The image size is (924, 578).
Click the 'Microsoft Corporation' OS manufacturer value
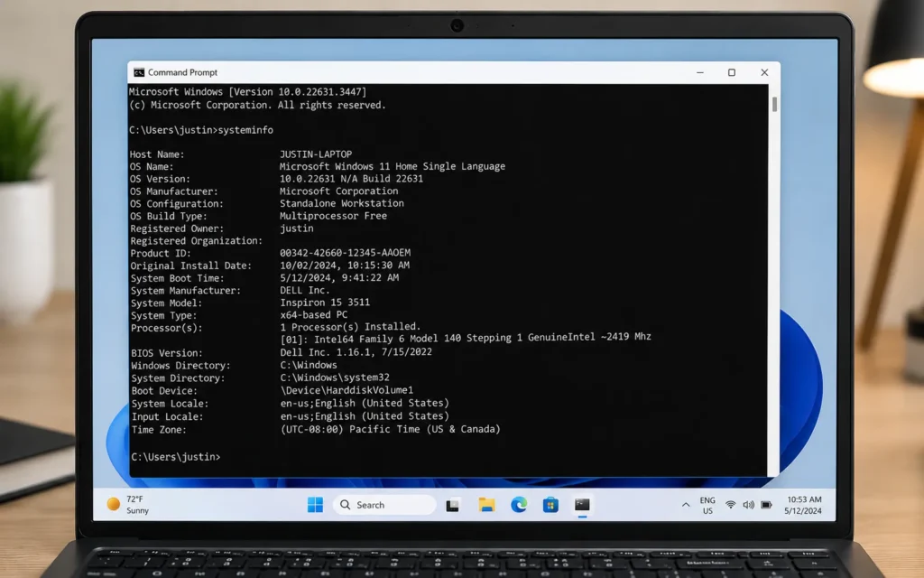339,191
